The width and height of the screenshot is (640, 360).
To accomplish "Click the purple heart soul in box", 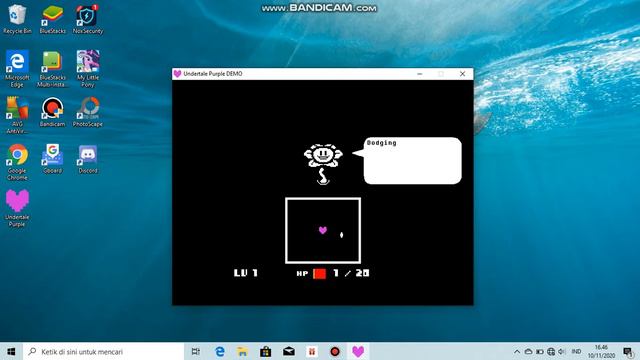I will click(323, 230).
